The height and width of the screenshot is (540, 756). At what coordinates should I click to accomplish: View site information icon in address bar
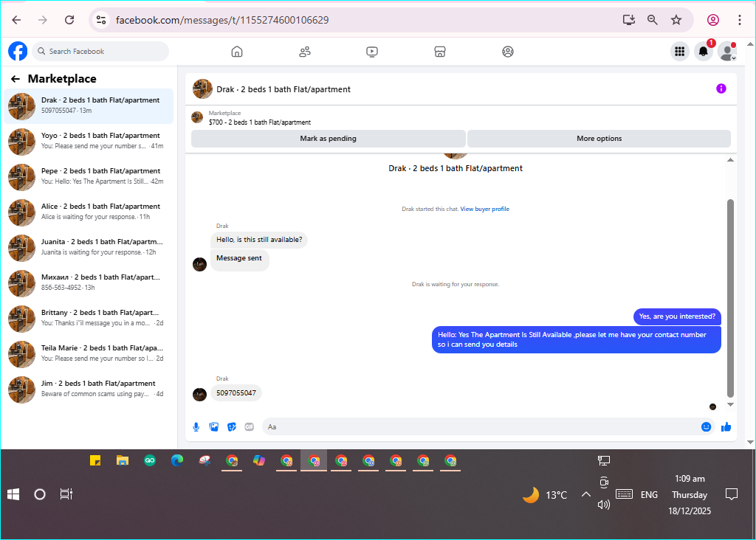click(101, 20)
